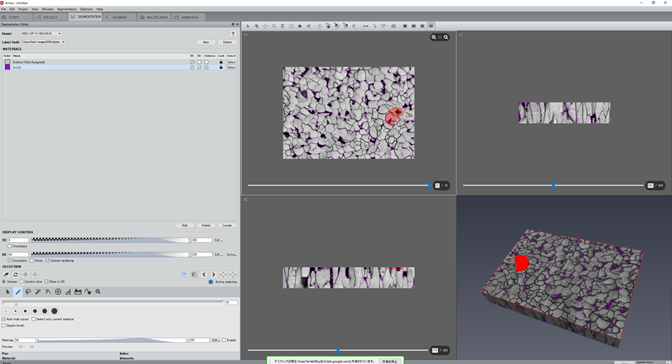Click the zoom magnifier in viewer toolbar

coord(273,26)
